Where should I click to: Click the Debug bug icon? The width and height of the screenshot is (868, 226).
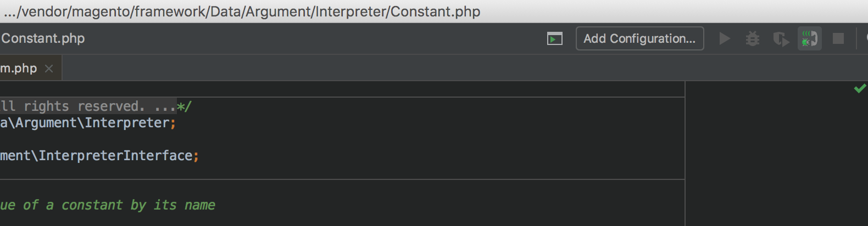coord(753,38)
